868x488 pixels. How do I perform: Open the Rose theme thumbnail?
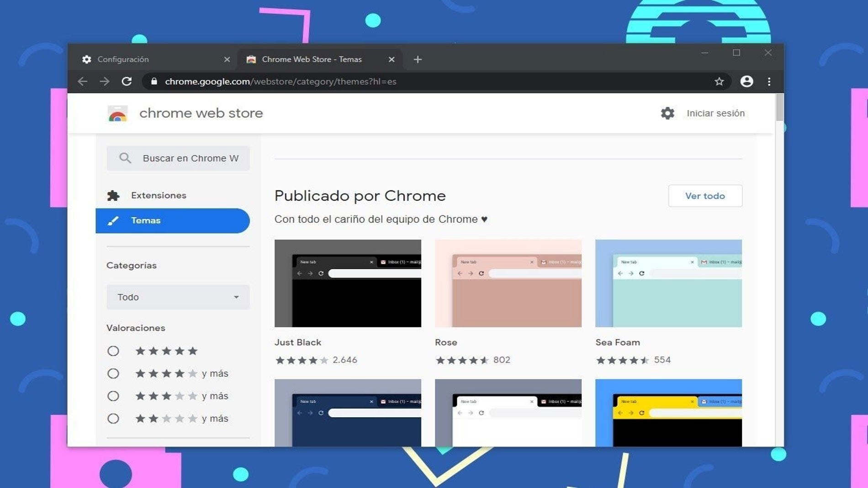[508, 283]
